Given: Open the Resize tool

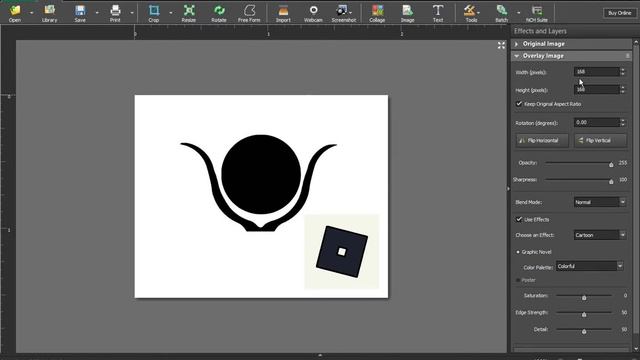Looking at the screenshot, I should pyautogui.click(x=189, y=13).
